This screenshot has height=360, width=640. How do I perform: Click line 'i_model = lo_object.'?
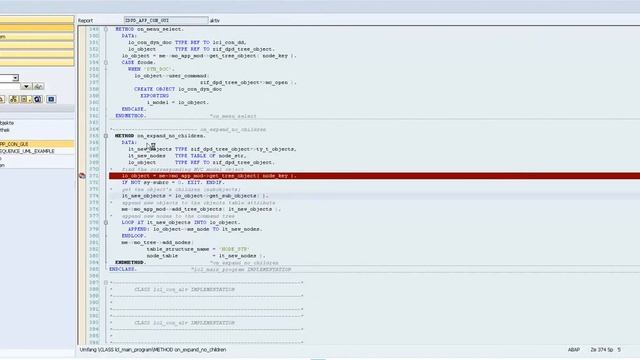(x=178, y=102)
